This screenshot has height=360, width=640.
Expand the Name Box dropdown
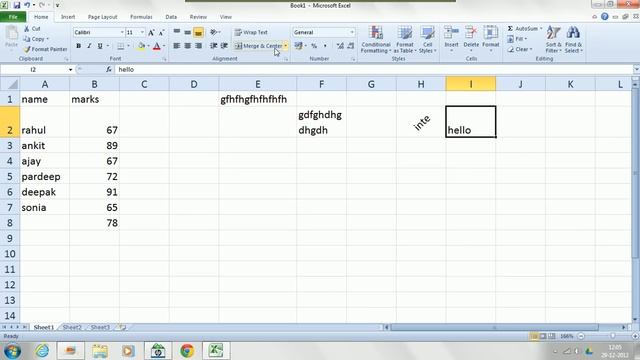tap(70, 70)
